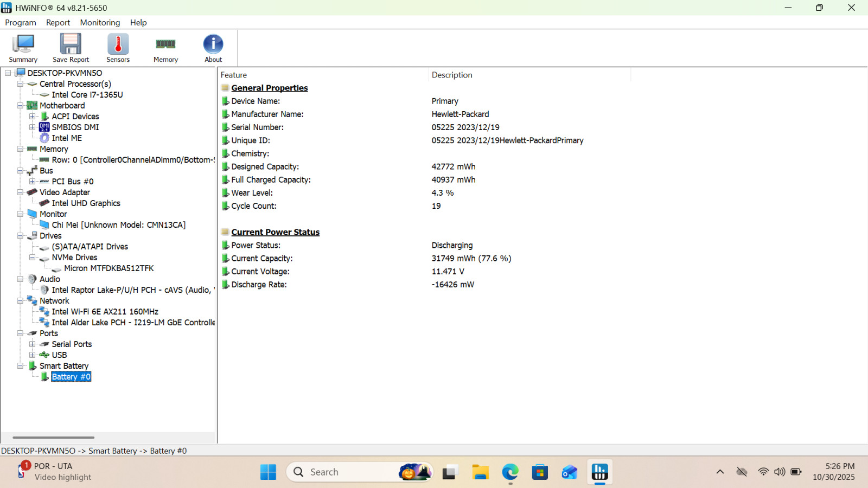
Task: Click the Current Voltage value 11.471 V
Action: pyautogui.click(x=448, y=272)
